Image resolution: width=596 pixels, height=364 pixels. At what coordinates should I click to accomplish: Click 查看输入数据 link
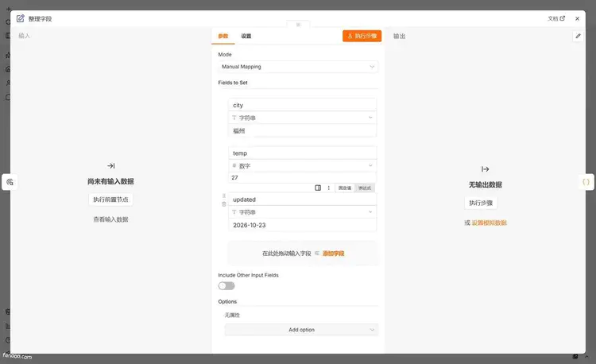(x=110, y=219)
